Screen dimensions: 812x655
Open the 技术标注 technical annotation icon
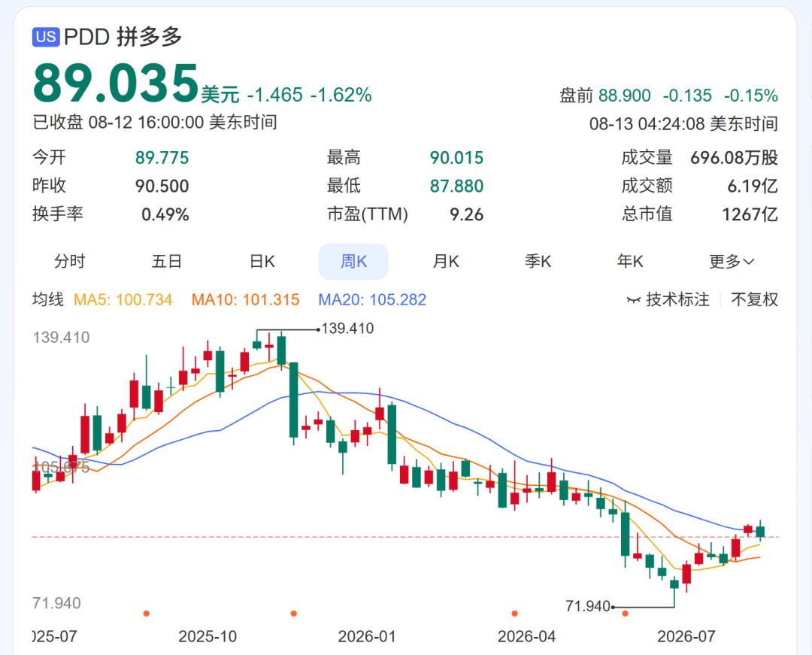point(633,300)
